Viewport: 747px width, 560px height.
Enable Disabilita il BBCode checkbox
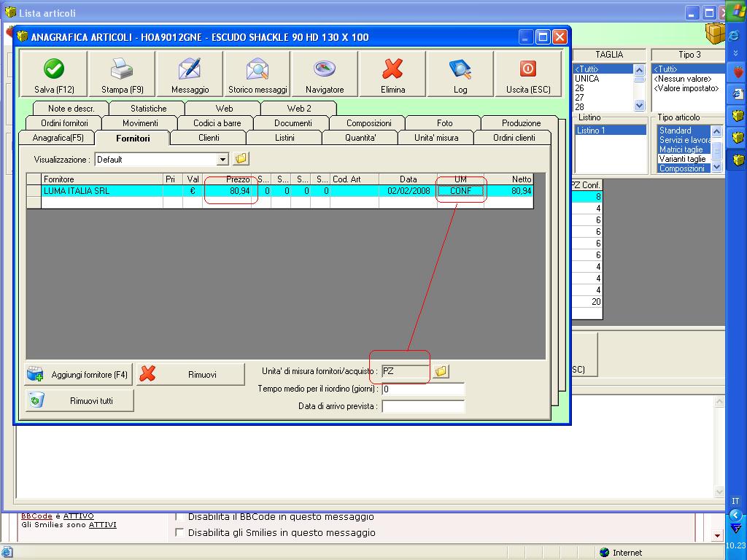click(x=180, y=517)
